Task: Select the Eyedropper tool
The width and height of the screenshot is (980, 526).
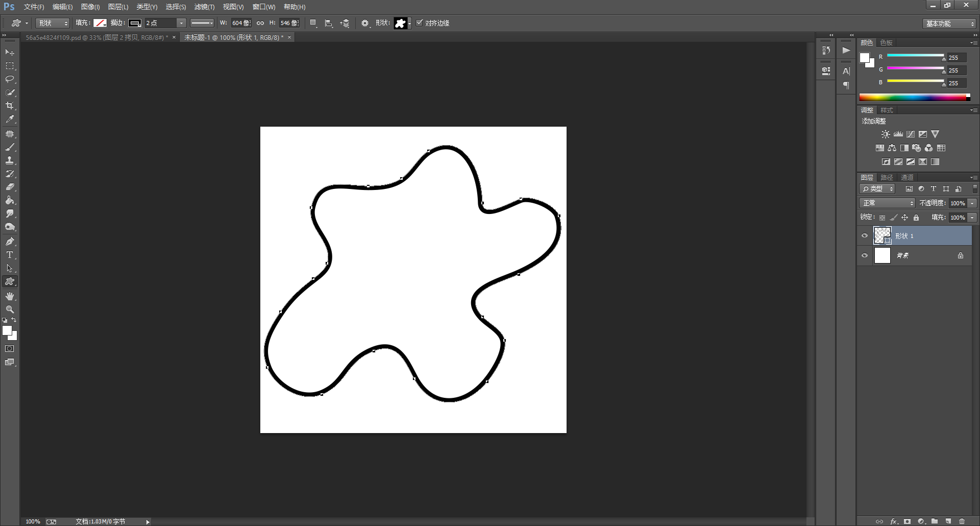Action: [x=10, y=119]
